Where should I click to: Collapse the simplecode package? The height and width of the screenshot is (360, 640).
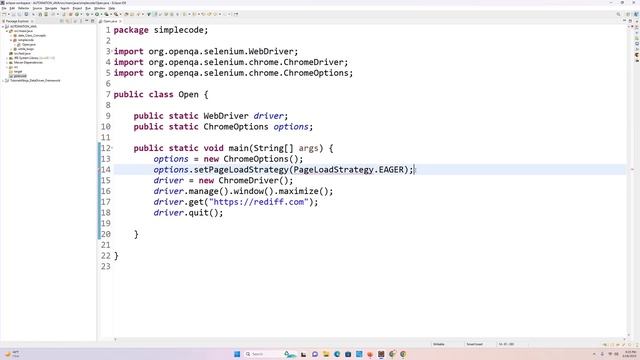(x=11, y=40)
